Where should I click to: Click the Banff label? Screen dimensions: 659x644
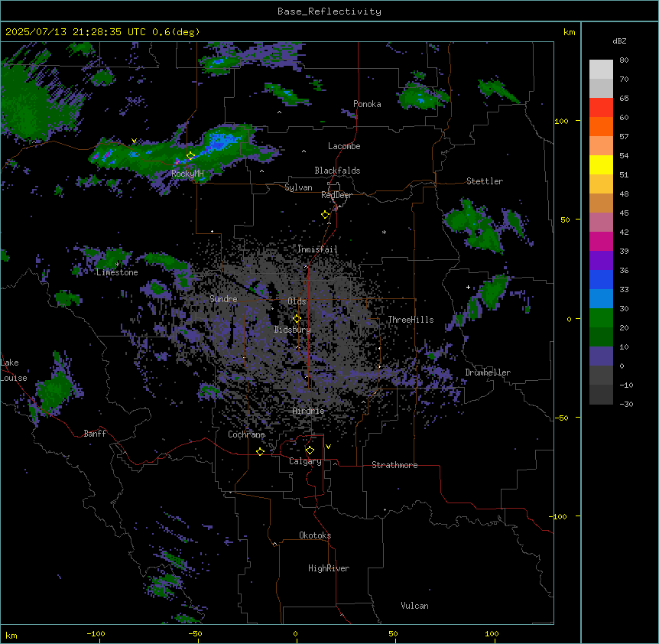coord(95,434)
